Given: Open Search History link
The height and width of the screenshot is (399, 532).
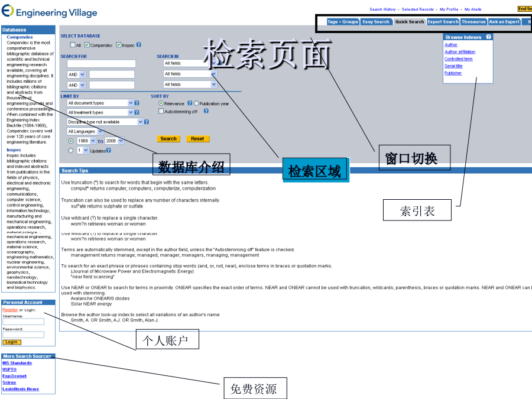Looking at the screenshot, I should pyautogui.click(x=382, y=9).
